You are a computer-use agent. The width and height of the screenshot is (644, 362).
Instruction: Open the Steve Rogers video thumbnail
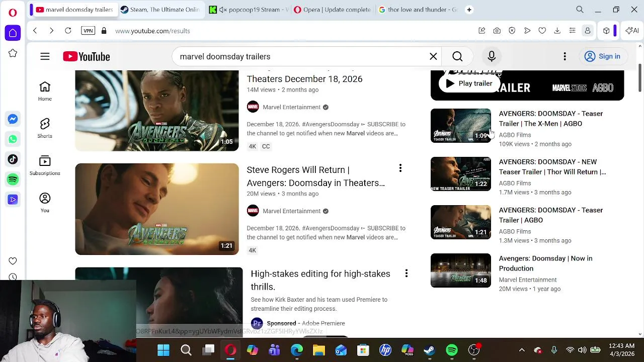[157, 209]
